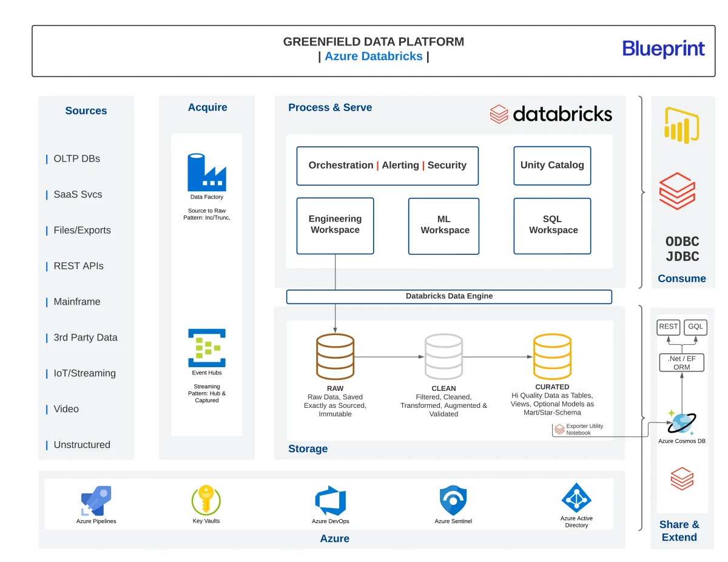Click the Data Factory icon

click(207, 172)
